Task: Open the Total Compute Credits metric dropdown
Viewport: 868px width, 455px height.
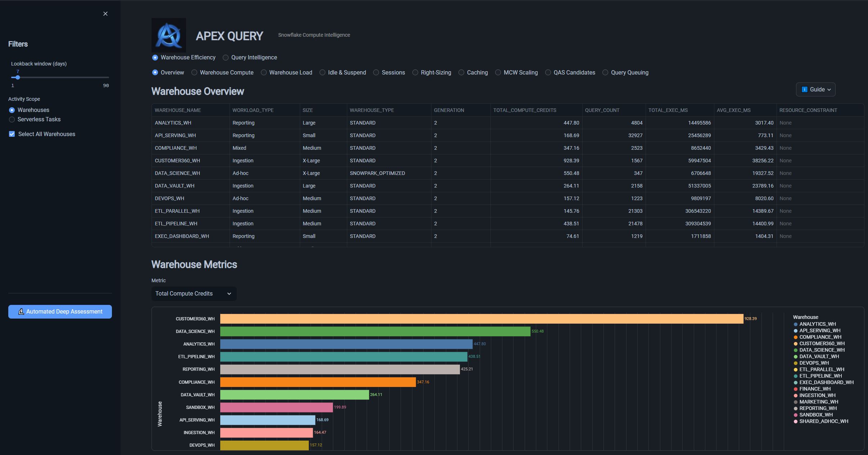Action: tap(194, 294)
